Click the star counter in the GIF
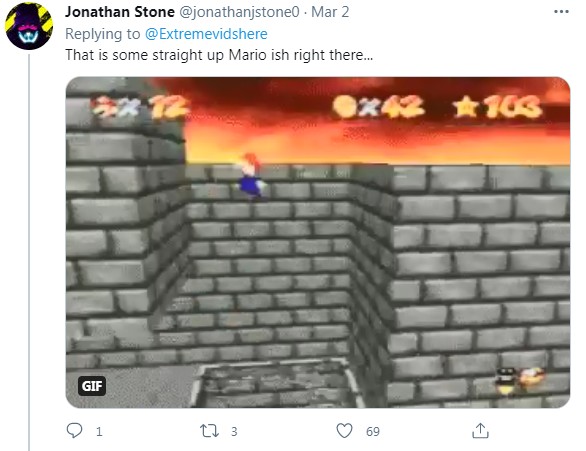 click(x=498, y=106)
